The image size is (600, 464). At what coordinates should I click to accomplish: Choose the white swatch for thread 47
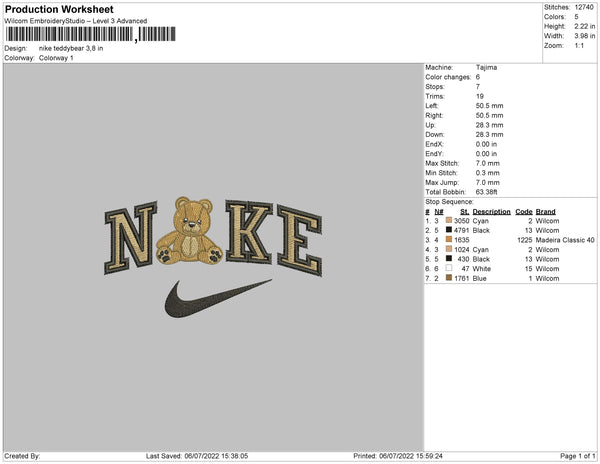tap(448, 268)
